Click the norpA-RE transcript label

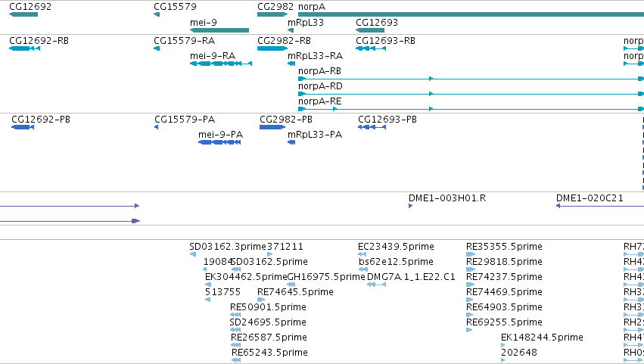click(319, 101)
